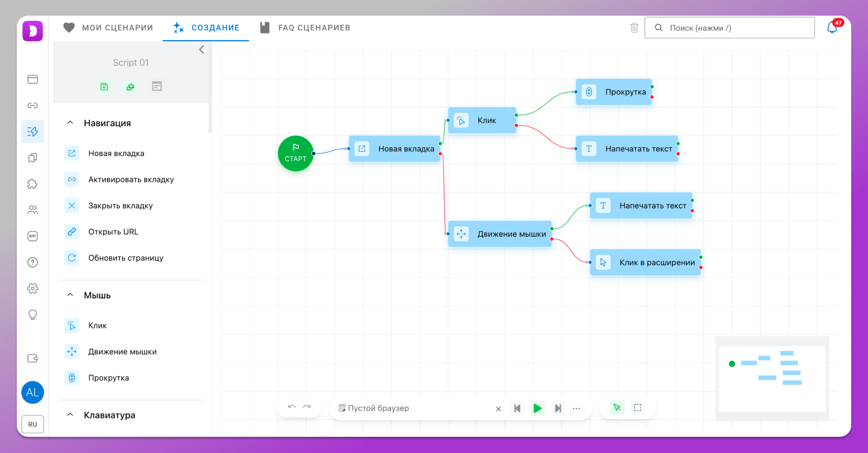Collapse the Навигация section
Image resolution: width=868 pixels, height=453 pixels.
coord(70,123)
